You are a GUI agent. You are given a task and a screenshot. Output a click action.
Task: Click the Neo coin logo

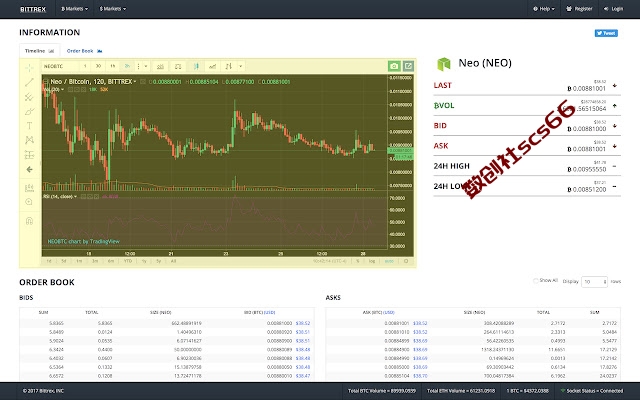click(x=444, y=64)
